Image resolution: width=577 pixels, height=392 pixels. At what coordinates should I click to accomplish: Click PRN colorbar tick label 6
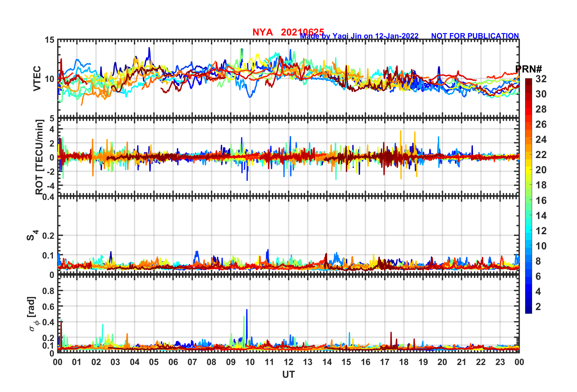click(x=538, y=276)
